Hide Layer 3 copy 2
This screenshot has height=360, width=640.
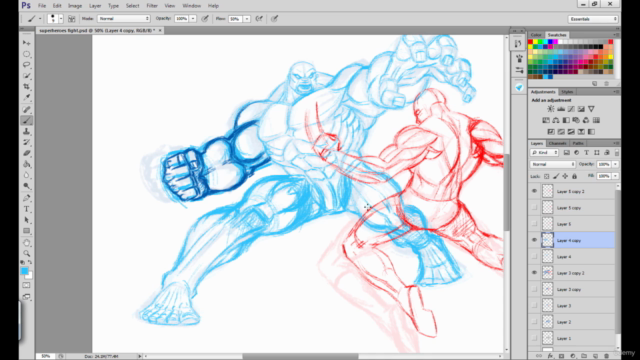pos(534,273)
